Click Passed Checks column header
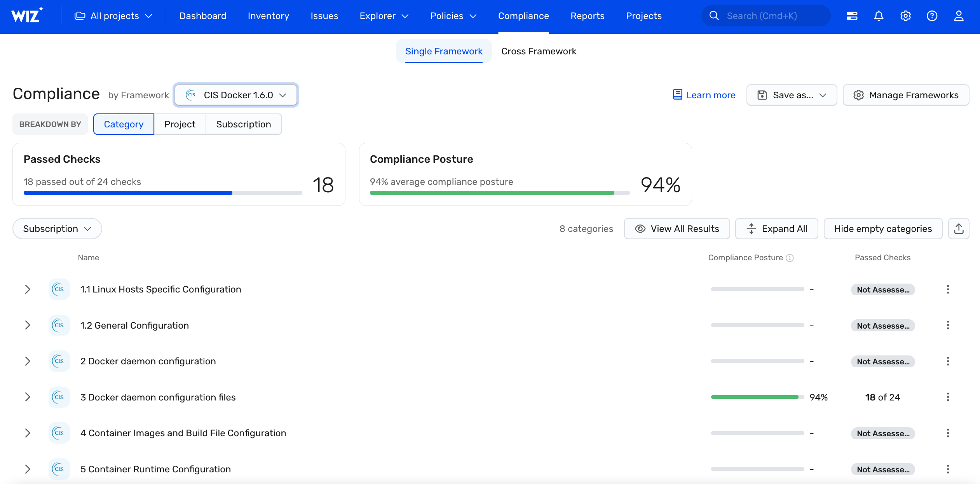The height and width of the screenshot is (484, 980). (882, 258)
